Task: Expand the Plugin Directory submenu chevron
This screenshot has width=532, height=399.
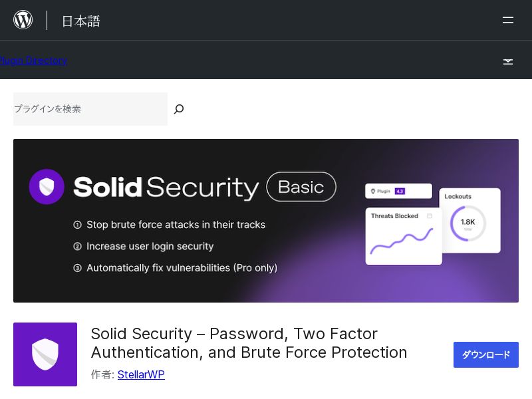Action: point(508,61)
